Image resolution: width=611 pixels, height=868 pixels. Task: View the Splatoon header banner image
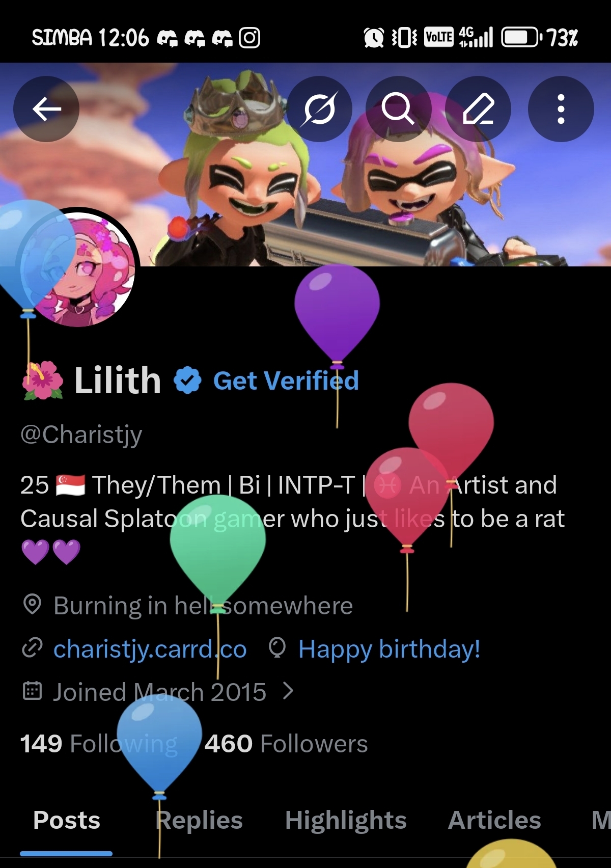[305, 165]
